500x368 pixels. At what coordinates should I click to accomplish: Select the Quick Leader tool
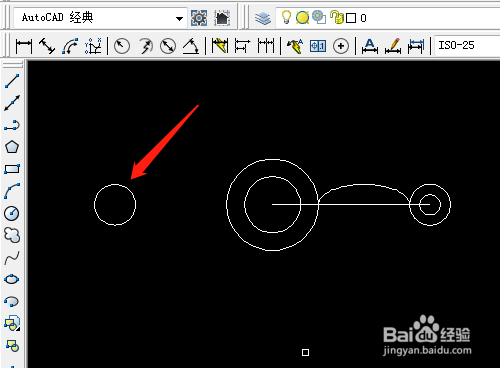[295, 46]
